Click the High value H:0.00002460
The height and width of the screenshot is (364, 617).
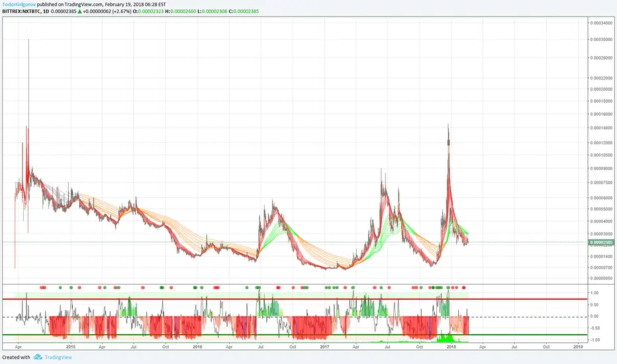(x=180, y=11)
